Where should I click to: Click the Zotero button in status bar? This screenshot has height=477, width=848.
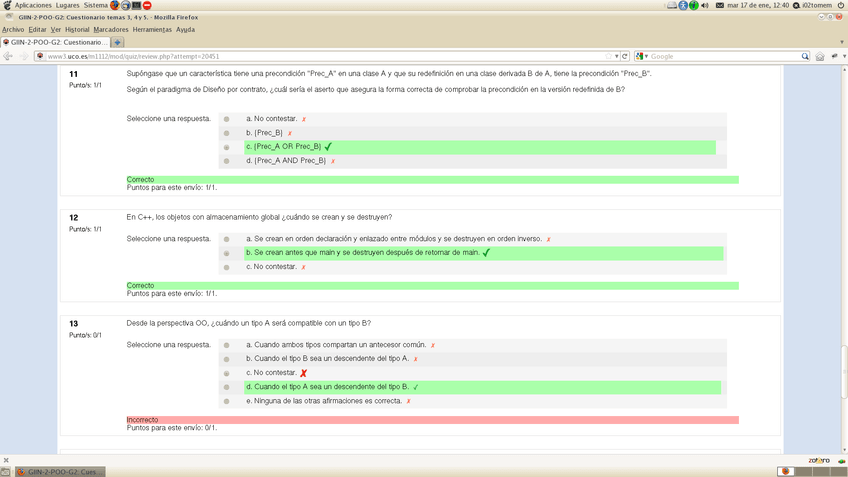(x=819, y=460)
